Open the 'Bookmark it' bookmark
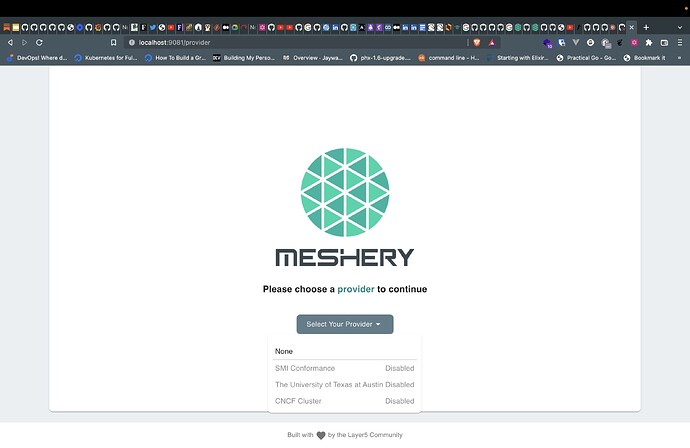Image resolution: width=690 pixels, height=448 pixels. [645, 58]
